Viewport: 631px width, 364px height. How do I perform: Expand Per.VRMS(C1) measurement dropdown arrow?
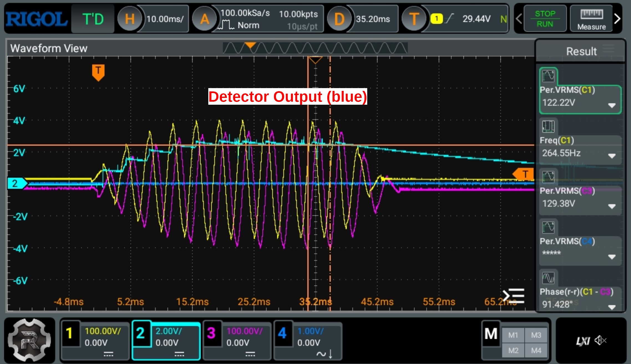612,105
